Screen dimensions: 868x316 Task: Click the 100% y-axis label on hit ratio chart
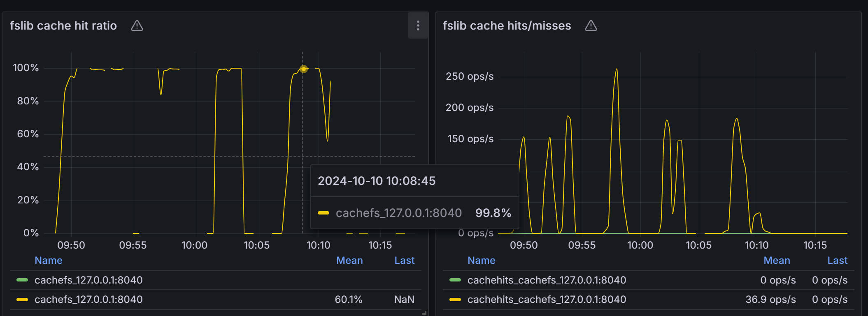coord(26,68)
